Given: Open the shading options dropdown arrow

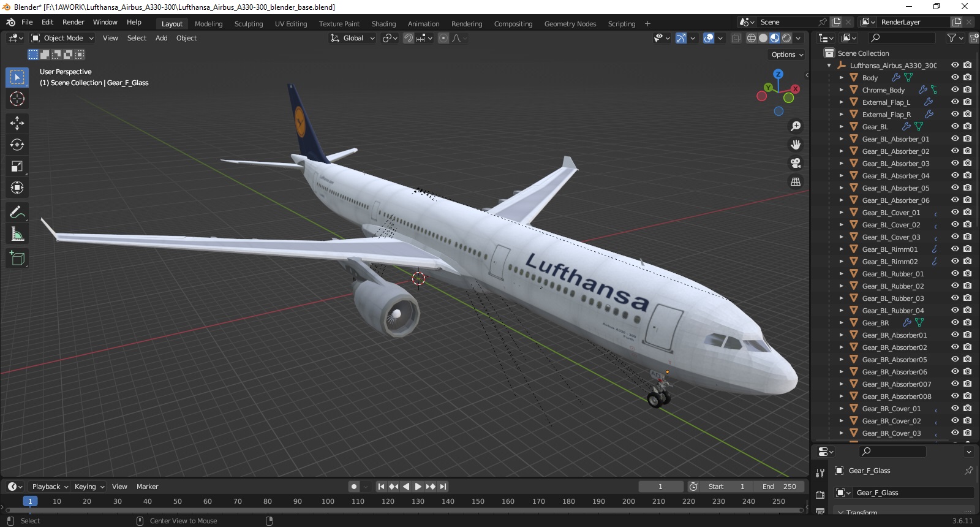Looking at the screenshot, I should click(798, 38).
